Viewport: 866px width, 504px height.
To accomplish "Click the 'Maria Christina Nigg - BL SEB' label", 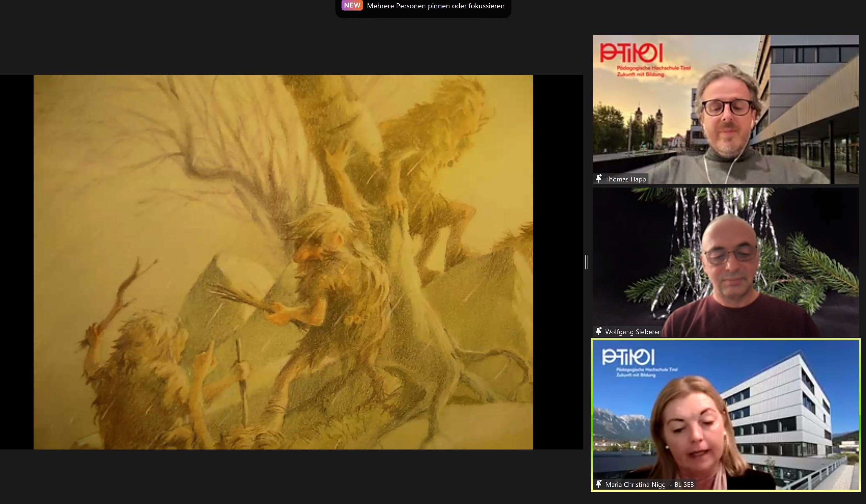I will click(649, 484).
